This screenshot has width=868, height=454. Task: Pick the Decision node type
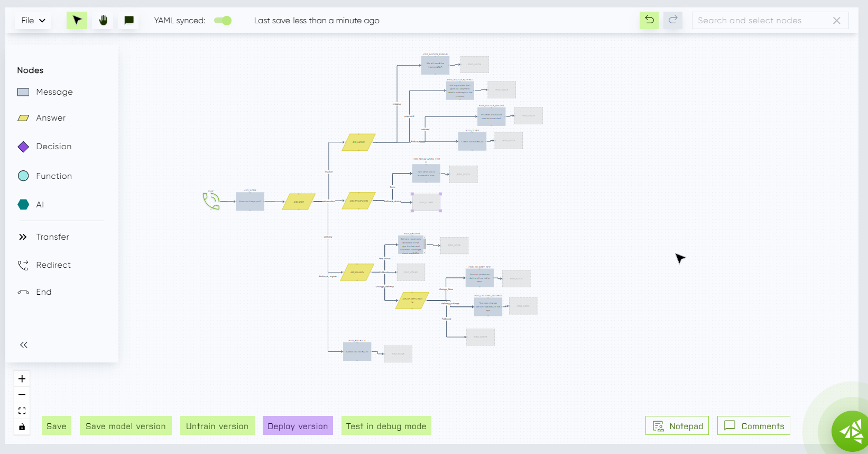pos(53,147)
